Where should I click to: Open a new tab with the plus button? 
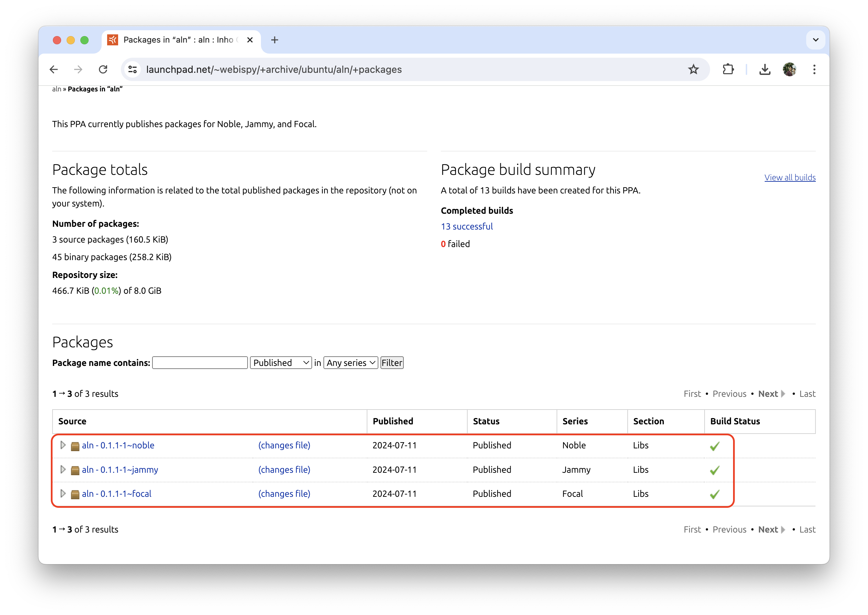(x=275, y=40)
